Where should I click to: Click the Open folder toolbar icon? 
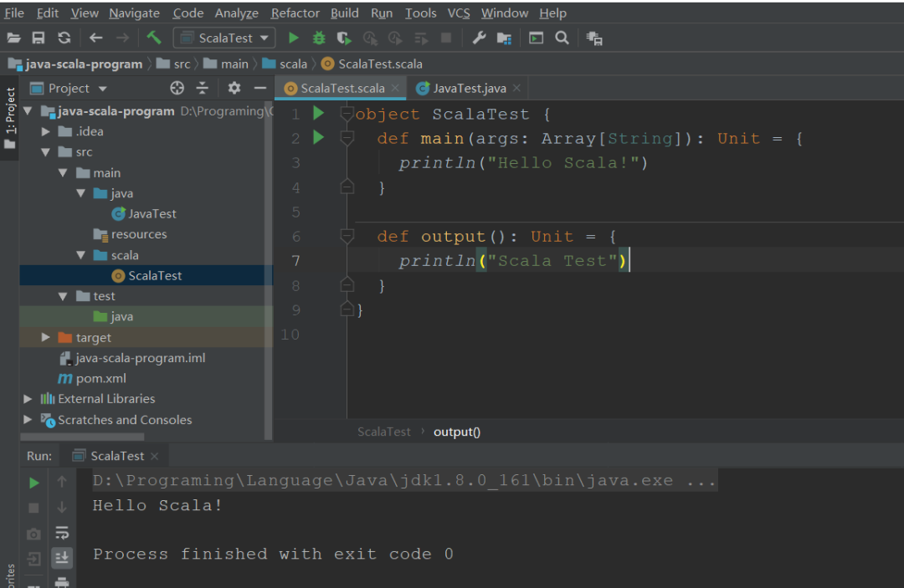pos(14,38)
